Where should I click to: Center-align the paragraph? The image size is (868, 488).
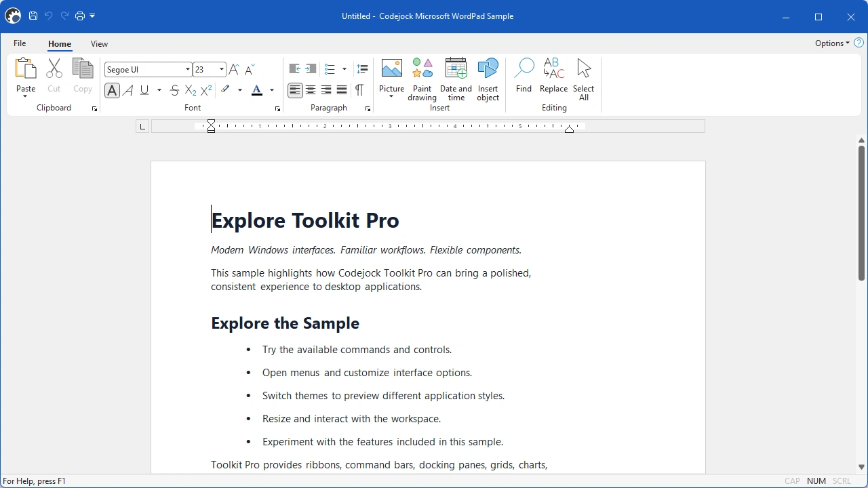pos(311,90)
